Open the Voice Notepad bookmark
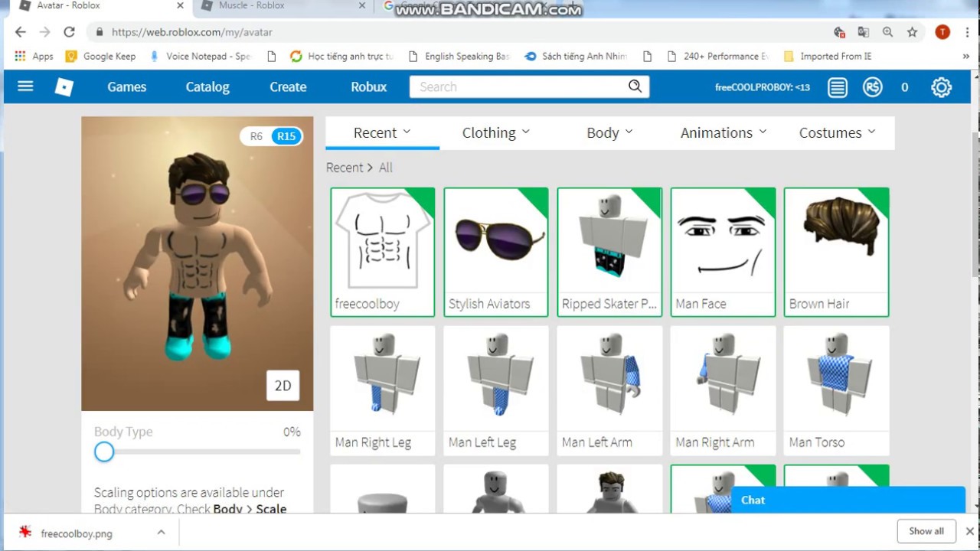Screen dimensions: 980x551 pos(201,56)
